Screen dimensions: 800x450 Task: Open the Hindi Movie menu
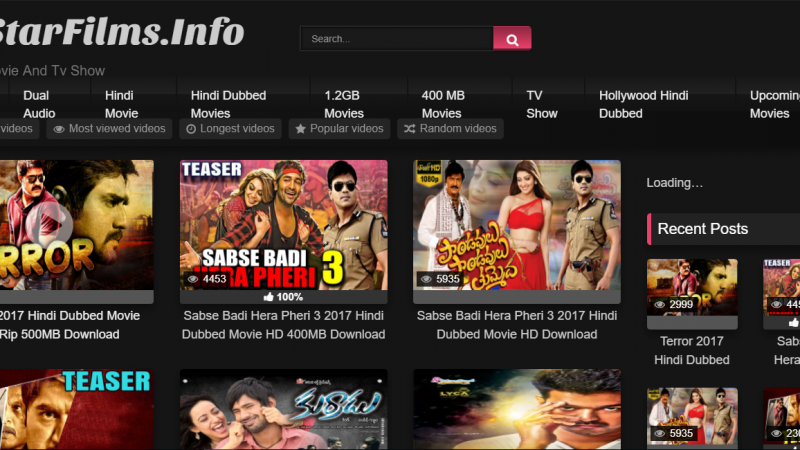(121, 104)
